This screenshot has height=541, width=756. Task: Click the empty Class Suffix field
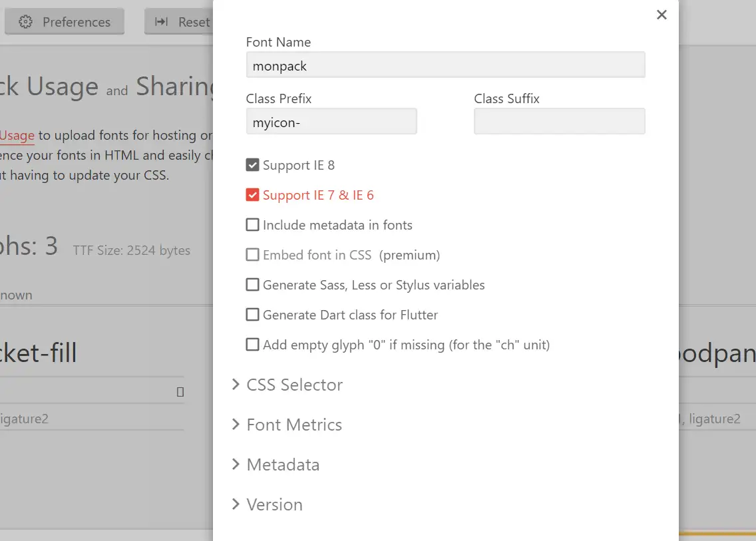pos(559,121)
